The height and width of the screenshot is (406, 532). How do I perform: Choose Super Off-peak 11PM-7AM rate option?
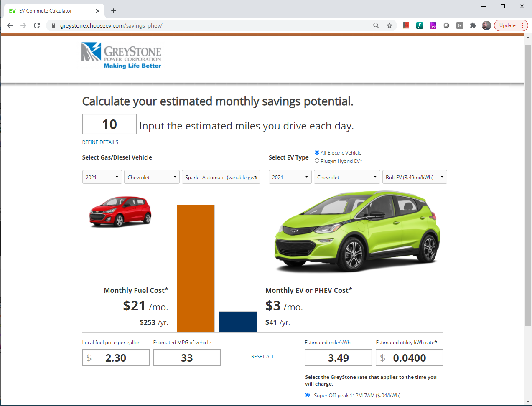308,395
